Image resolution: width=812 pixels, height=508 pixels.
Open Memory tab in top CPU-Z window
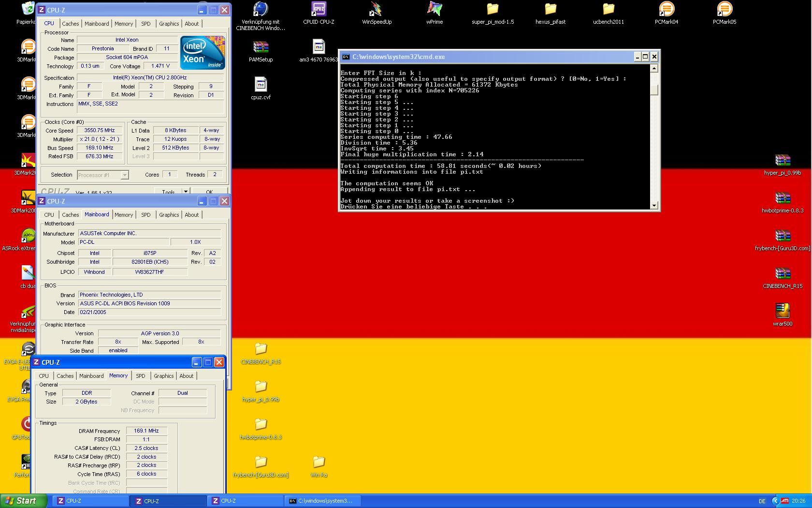click(x=124, y=24)
